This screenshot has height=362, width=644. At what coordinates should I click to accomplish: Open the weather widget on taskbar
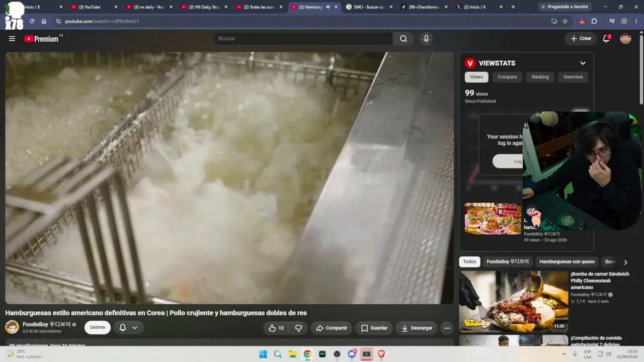24,354
